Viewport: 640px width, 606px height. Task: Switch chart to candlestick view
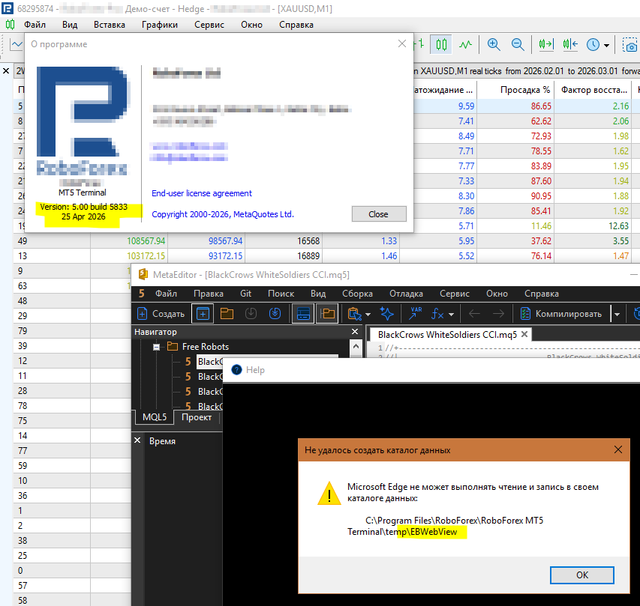(x=442, y=45)
